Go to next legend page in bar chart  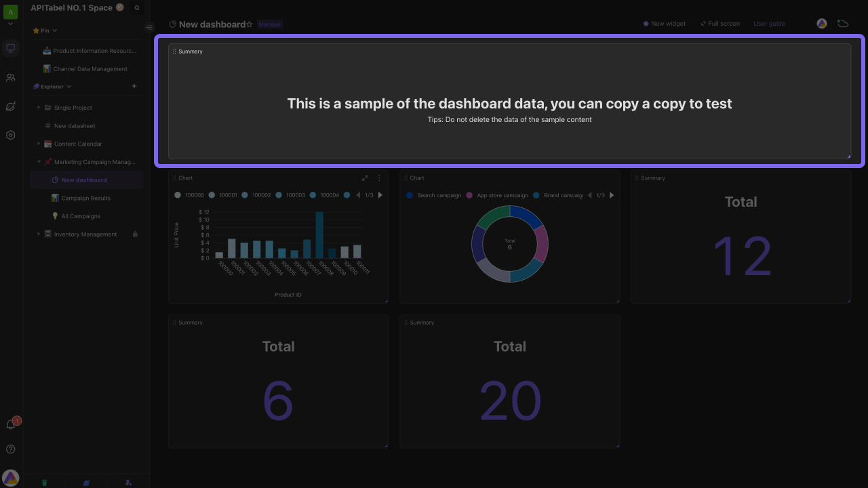380,195
